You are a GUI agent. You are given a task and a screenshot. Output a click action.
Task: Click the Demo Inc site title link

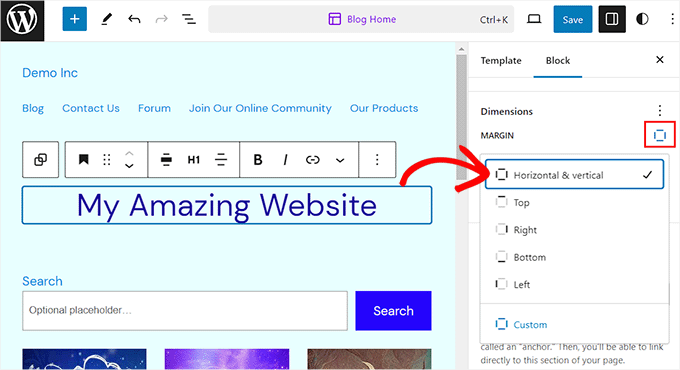(50, 73)
